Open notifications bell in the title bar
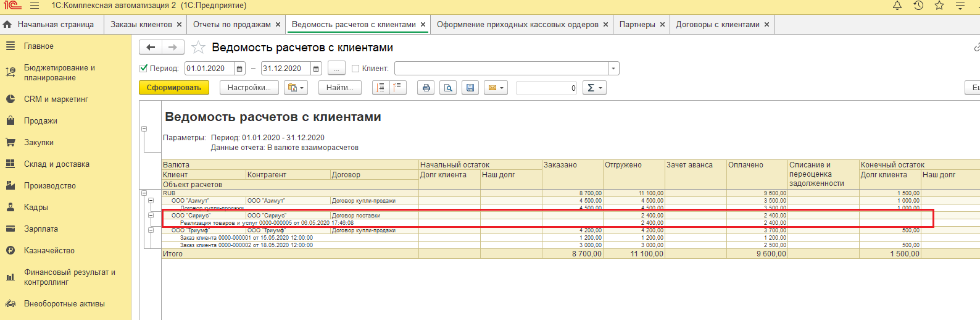Image resolution: width=980 pixels, height=320 pixels. (897, 6)
